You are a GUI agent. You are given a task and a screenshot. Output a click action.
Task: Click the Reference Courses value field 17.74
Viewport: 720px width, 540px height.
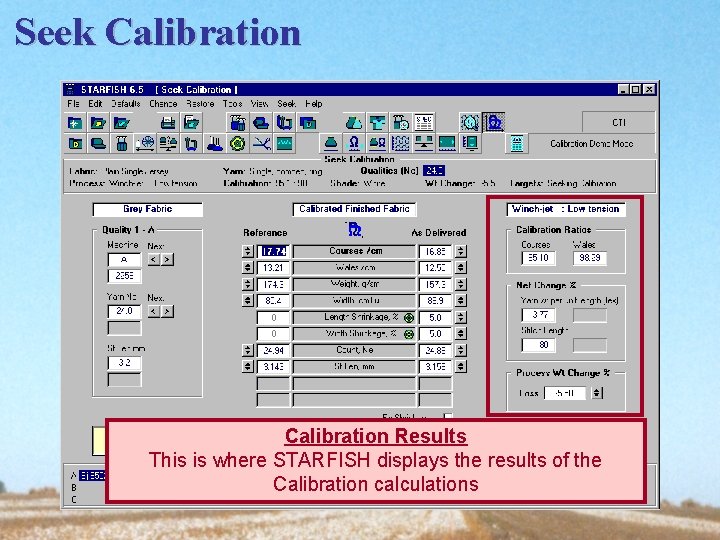[x=273, y=251]
